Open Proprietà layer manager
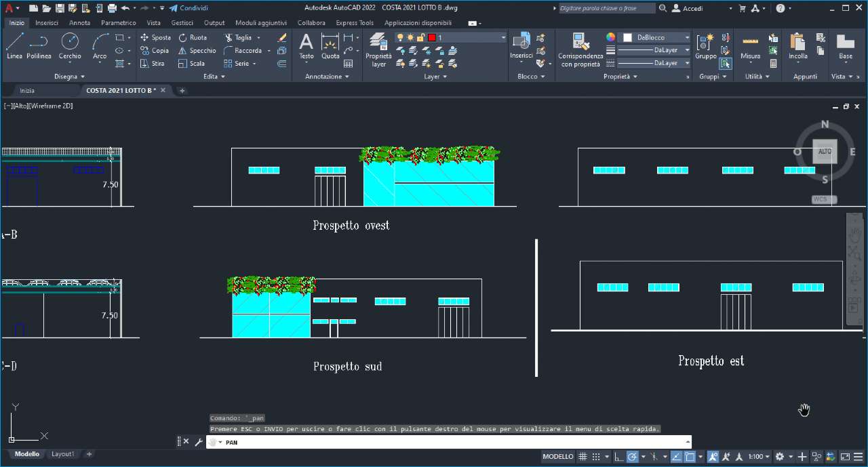 coord(378,49)
